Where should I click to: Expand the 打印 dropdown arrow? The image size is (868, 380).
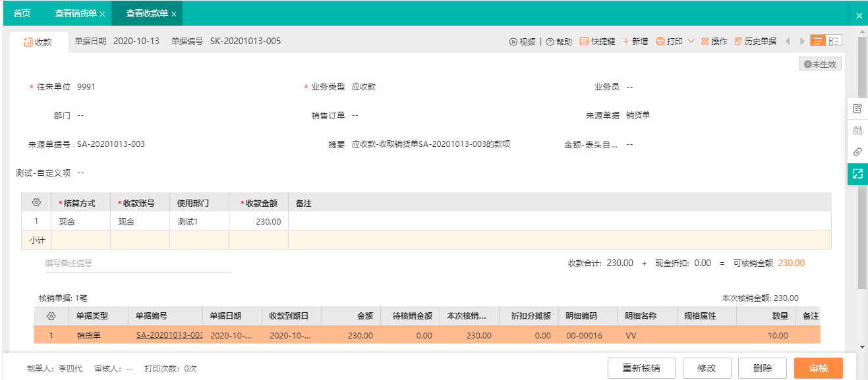(x=691, y=41)
